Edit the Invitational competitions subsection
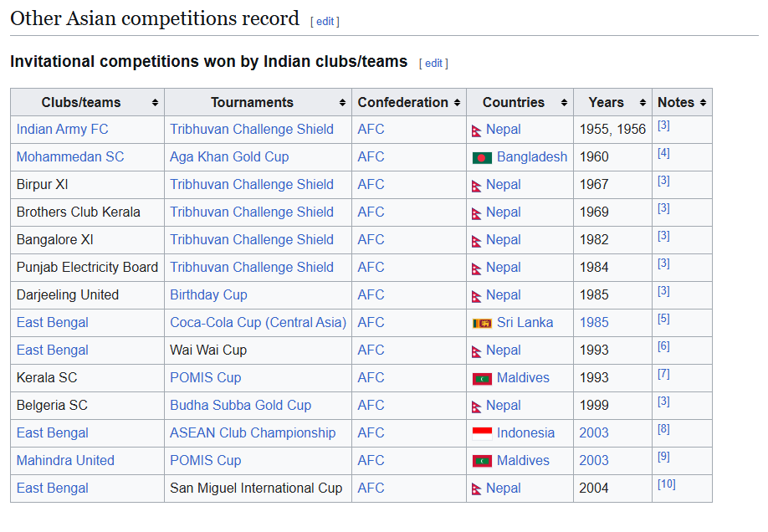 [433, 64]
